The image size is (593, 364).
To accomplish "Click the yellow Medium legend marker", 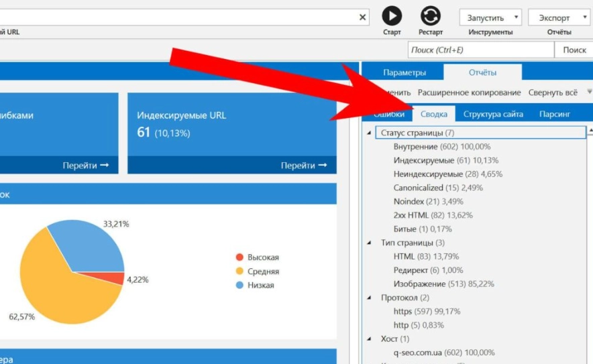I will (239, 271).
